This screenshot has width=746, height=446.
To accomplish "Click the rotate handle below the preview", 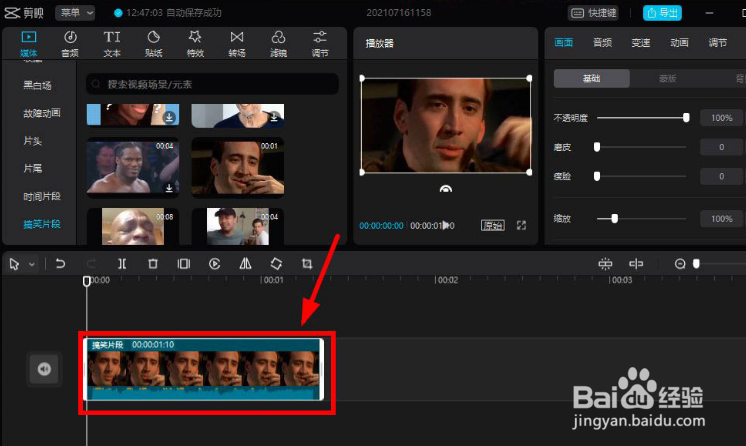I will click(x=445, y=189).
